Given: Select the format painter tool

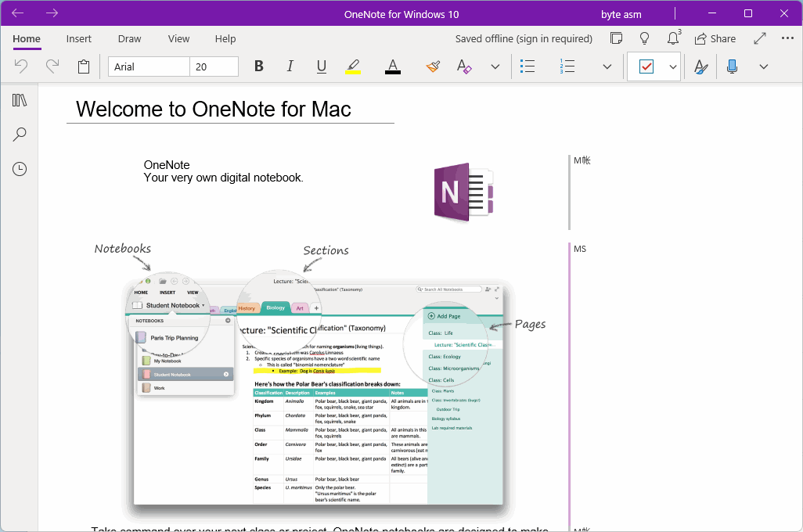Looking at the screenshot, I should click(433, 66).
